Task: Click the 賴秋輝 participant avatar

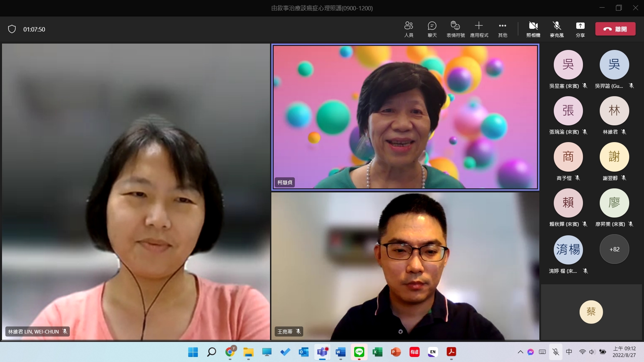Action: pyautogui.click(x=568, y=203)
